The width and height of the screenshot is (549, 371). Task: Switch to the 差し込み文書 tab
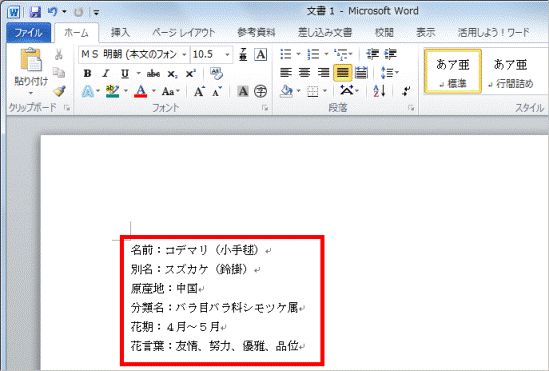pos(325,33)
